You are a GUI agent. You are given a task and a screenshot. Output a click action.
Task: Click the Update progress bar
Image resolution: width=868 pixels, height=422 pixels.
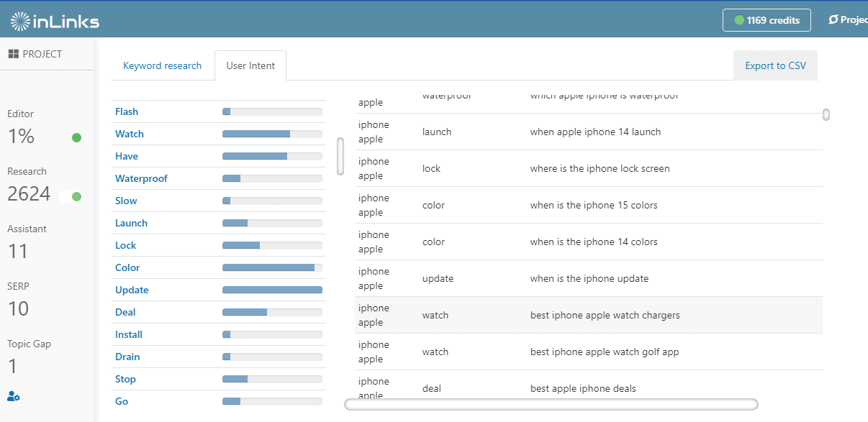(272, 290)
